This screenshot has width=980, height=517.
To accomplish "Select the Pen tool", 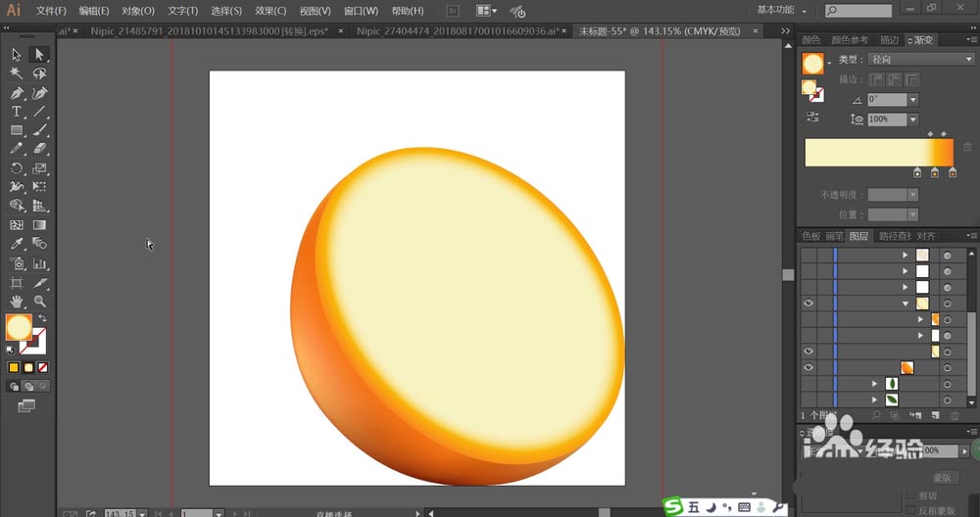I will (x=17, y=94).
